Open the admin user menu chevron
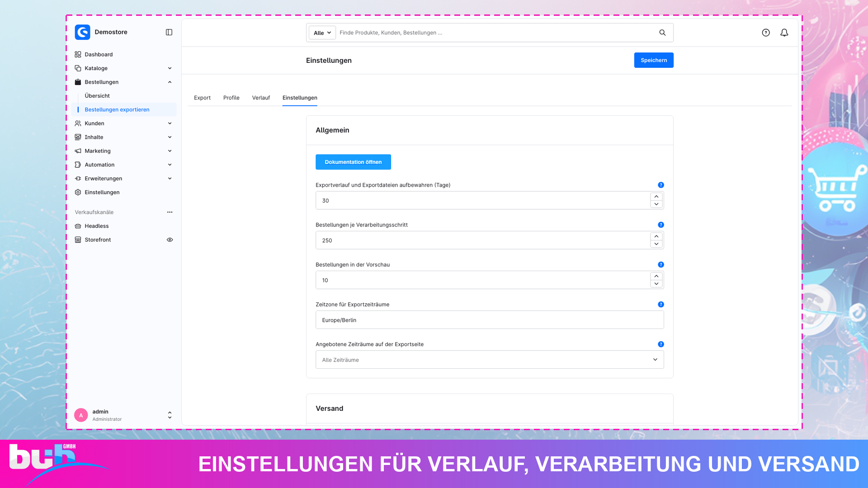868x488 pixels. point(170,415)
